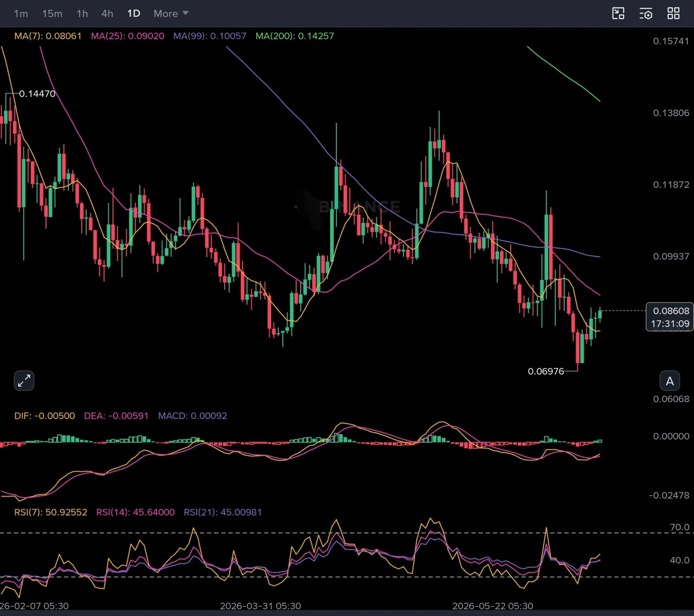Open the chart layout grid icon
The width and height of the screenshot is (694, 616).
[673, 14]
